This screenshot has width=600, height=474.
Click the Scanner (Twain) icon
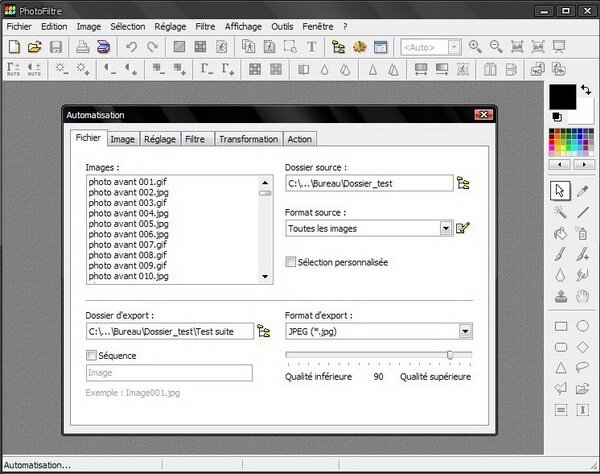pyautogui.click(x=103, y=47)
